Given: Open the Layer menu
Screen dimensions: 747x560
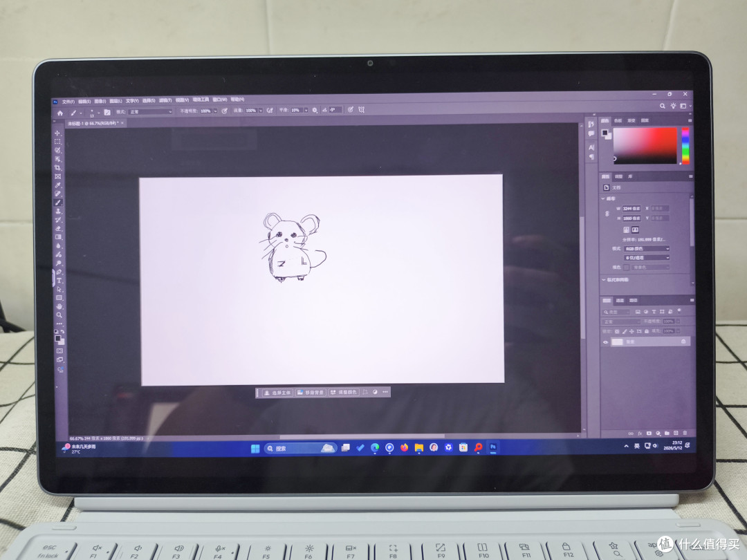Looking at the screenshot, I should [116, 101].
